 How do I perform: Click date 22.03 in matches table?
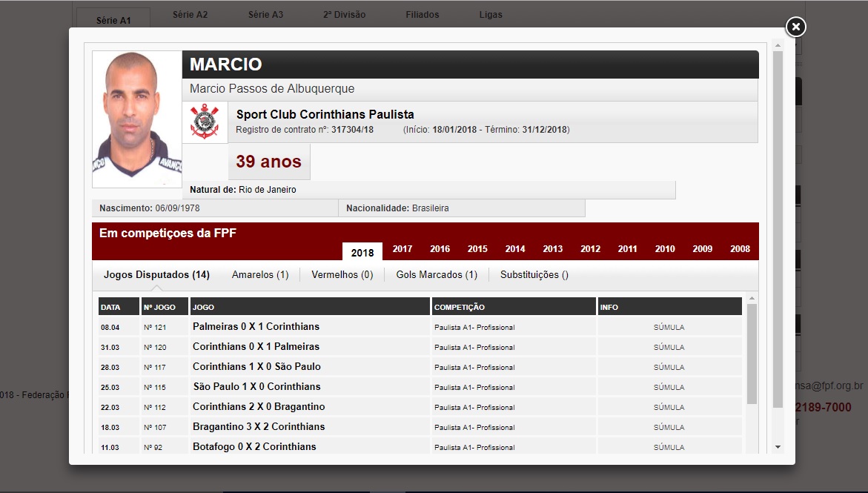pos(110,407)
